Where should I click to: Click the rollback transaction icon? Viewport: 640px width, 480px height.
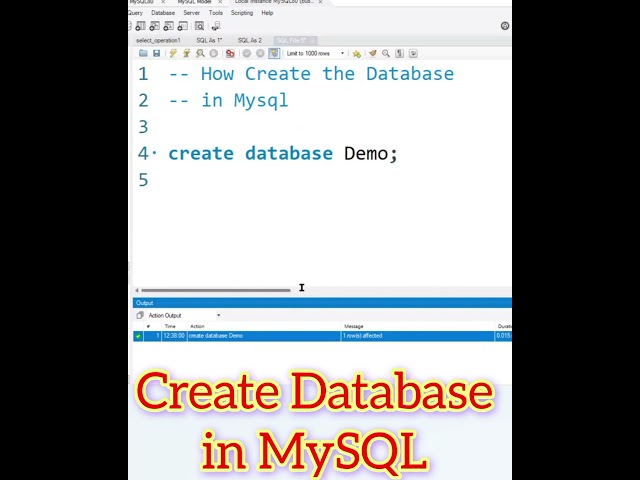pos(260,53)
